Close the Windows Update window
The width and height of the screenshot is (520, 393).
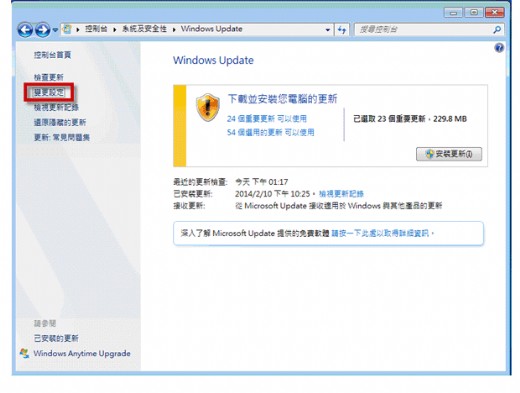coord(495,13)
